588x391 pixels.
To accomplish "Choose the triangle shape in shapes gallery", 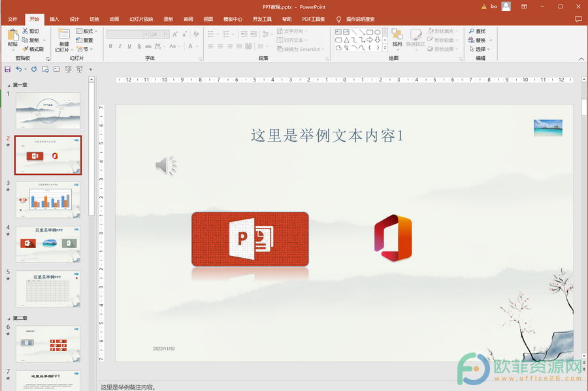I will (346, 40).
